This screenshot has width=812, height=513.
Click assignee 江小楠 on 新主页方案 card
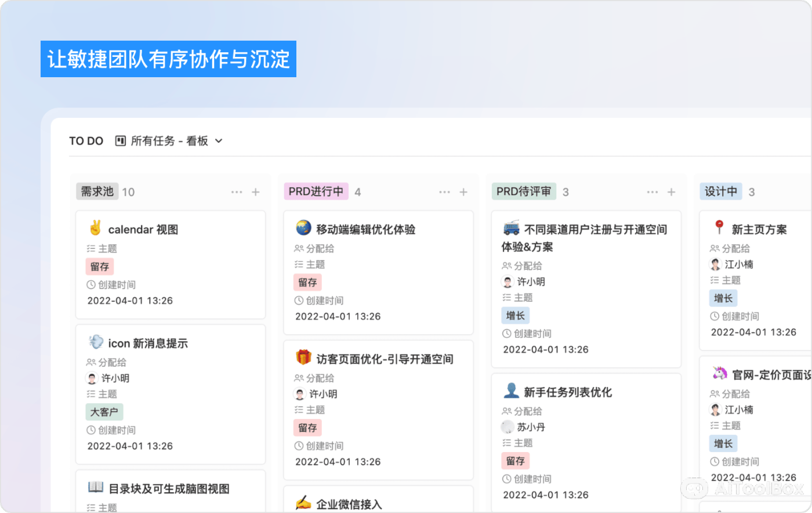[738, 265]
